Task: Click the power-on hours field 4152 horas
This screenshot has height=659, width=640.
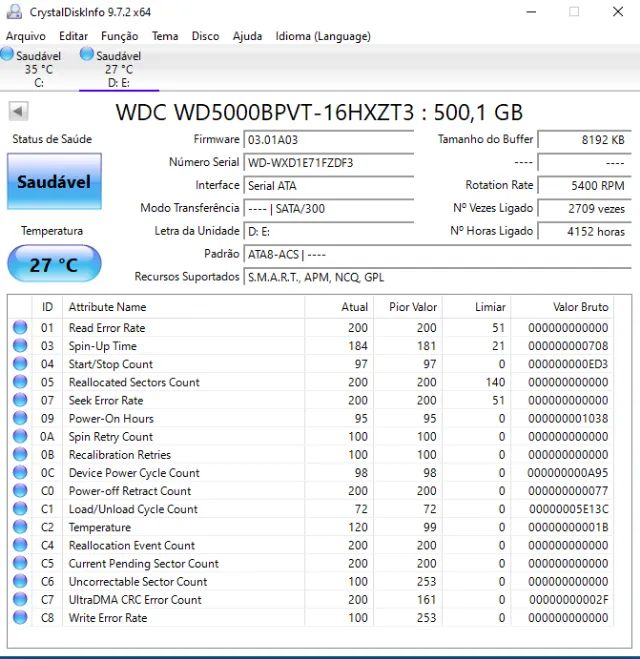Action: click(585, 231)
